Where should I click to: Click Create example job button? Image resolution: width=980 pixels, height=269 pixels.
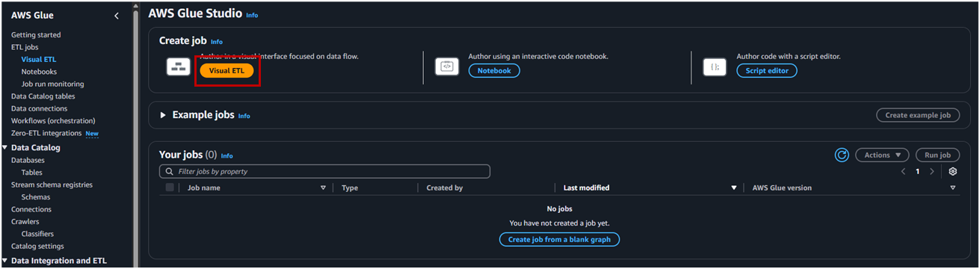click(x=918, y=115)
